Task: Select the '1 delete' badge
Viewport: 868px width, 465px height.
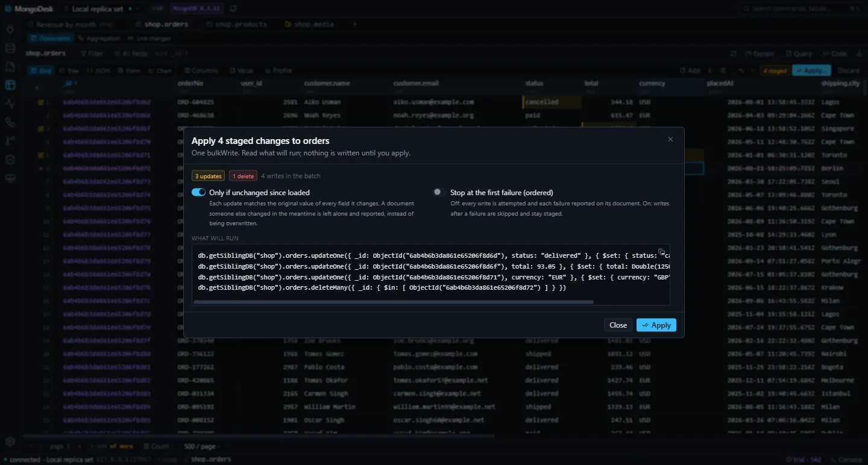Action: pos(243,176)
